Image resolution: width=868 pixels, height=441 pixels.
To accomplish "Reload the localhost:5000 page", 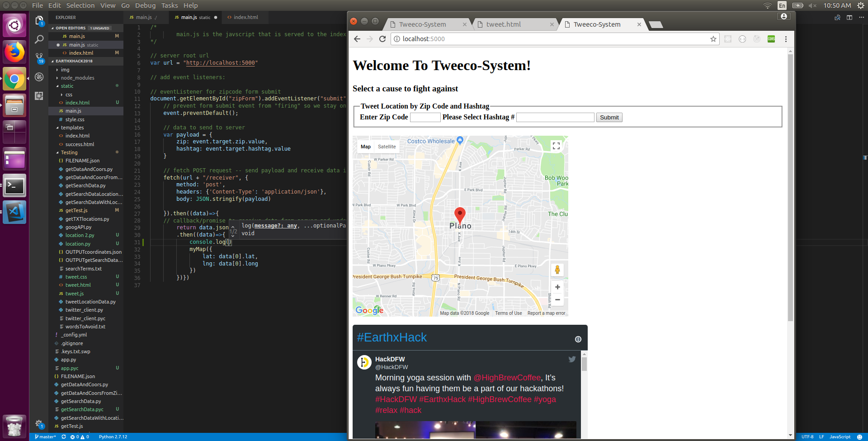I will click(x=382, y=39).
